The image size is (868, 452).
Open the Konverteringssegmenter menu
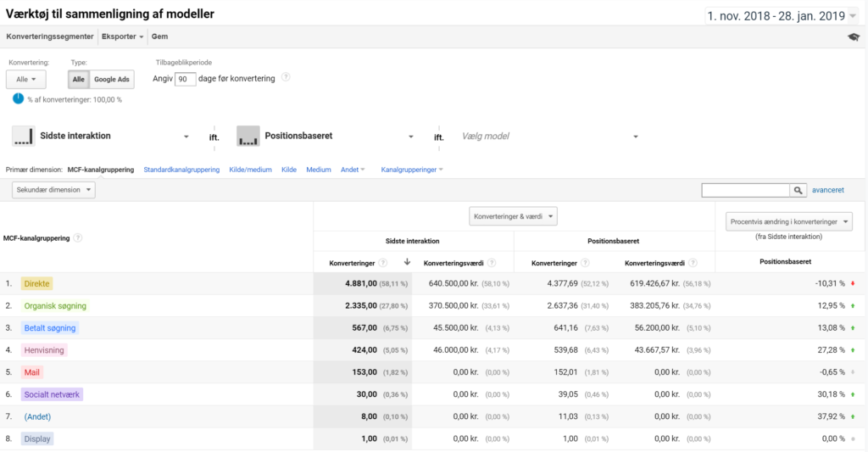[x=50, y=36]
